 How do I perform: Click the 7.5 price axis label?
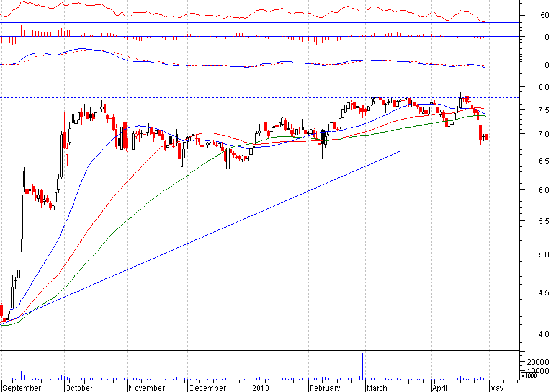coord(544,110)
